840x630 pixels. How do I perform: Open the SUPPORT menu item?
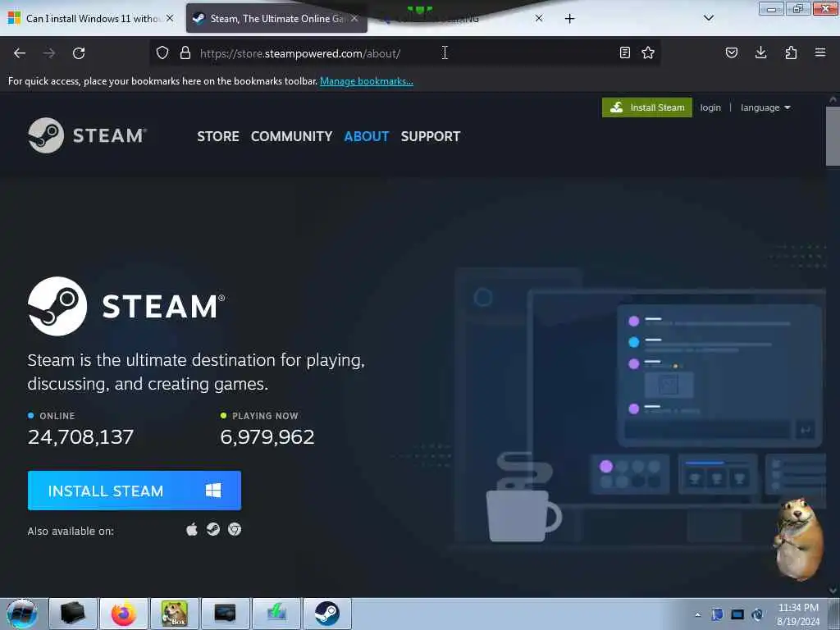click(x=430, y=137)
